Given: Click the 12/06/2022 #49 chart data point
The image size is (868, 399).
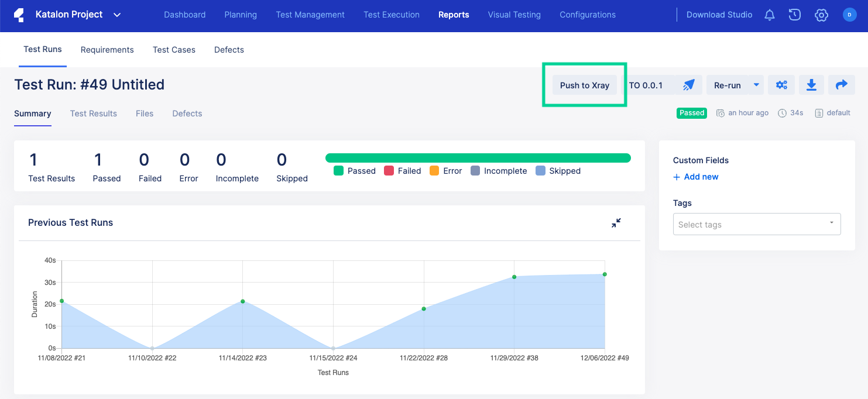Looking at the screenshot, I should (x=605, y=274).
